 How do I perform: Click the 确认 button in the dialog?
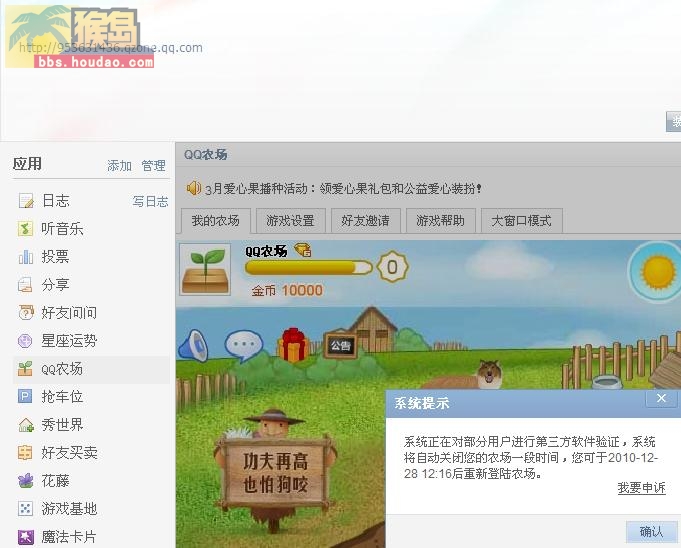651,531
